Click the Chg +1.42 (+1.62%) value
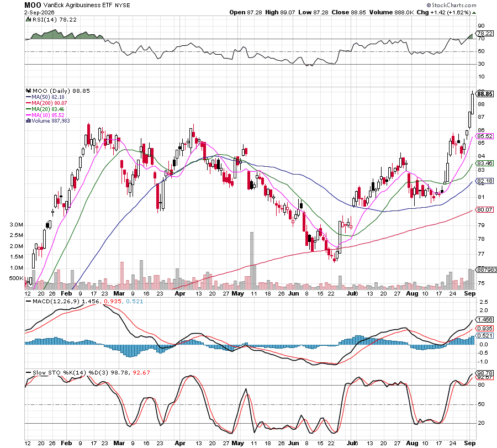This screenshot has width=497, height=448. tap(444, 12)
